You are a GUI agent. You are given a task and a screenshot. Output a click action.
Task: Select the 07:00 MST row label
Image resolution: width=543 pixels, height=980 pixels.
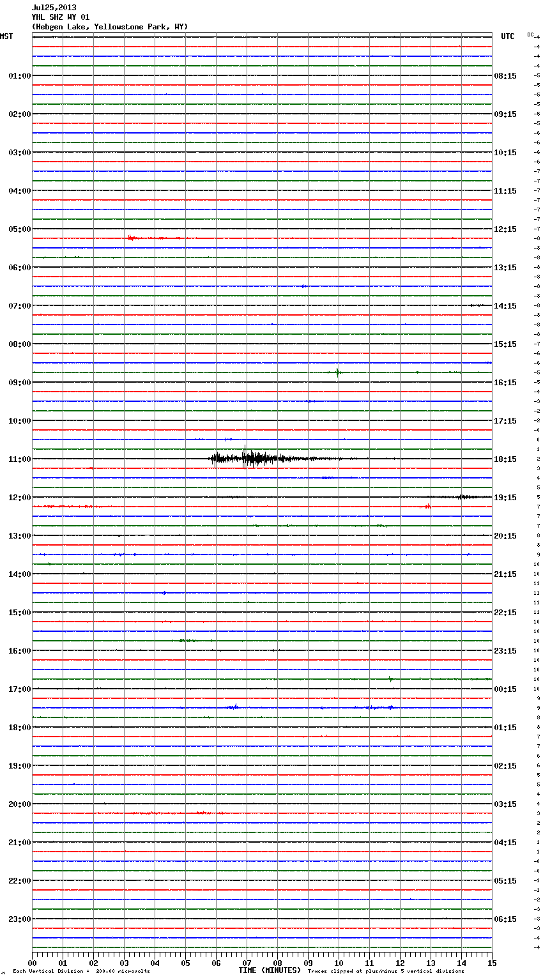click(19, 306)
